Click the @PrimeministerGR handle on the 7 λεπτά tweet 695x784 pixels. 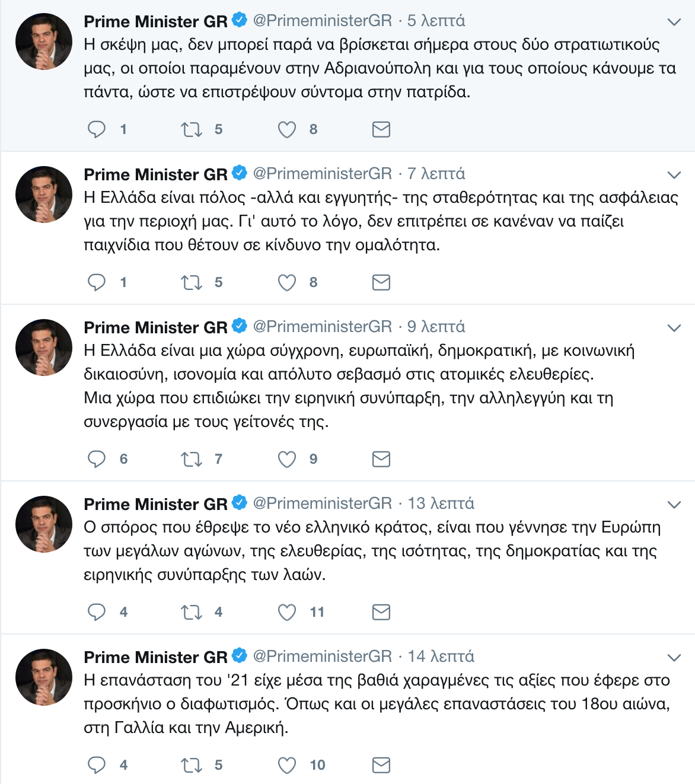(323, 174)
